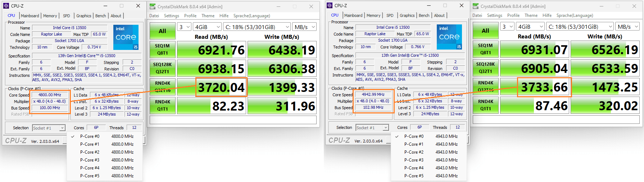Switch to Mainboard tab in 4800 MHz CPU-Z
Screen dimensions: 644x182
coord(30,16)
